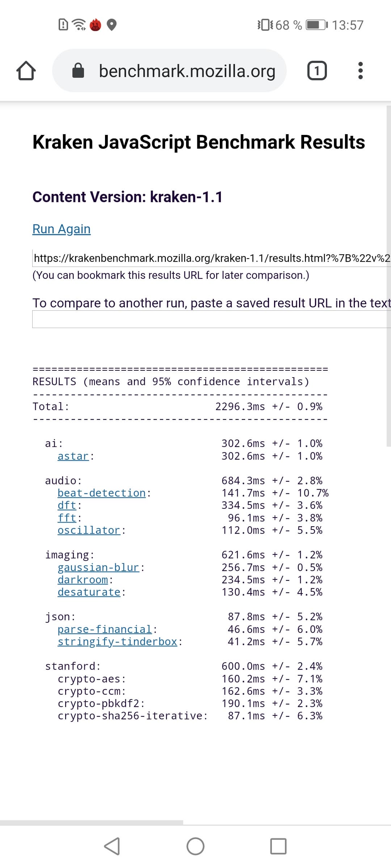Open the astar test link

[x=73, y=456]
